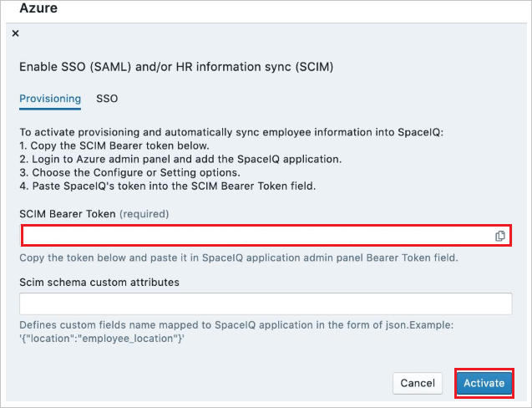
Task: Close the dialog with the X icon
Action: [x=15, y=33]
